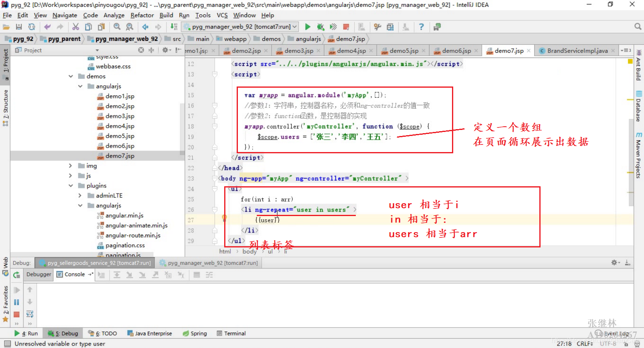Click the Cut scissors icon
This screenshot has width=644, height=348.
tap(76, 27)
